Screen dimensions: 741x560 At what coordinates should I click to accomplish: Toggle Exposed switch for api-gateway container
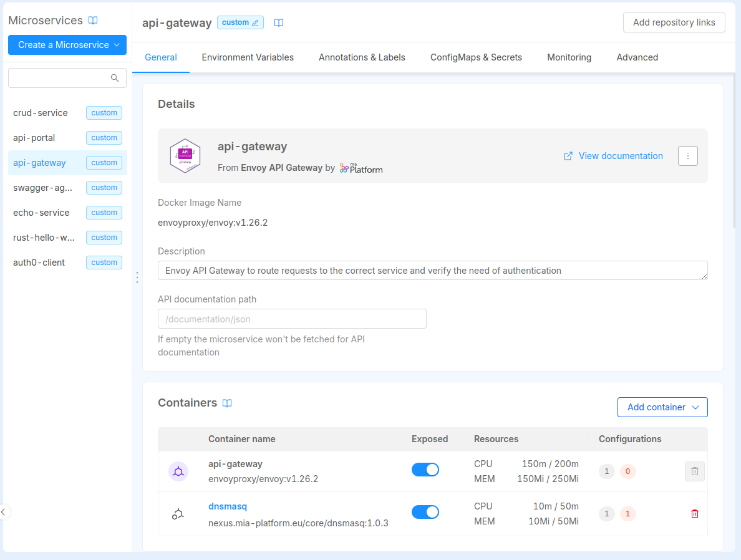425,470
